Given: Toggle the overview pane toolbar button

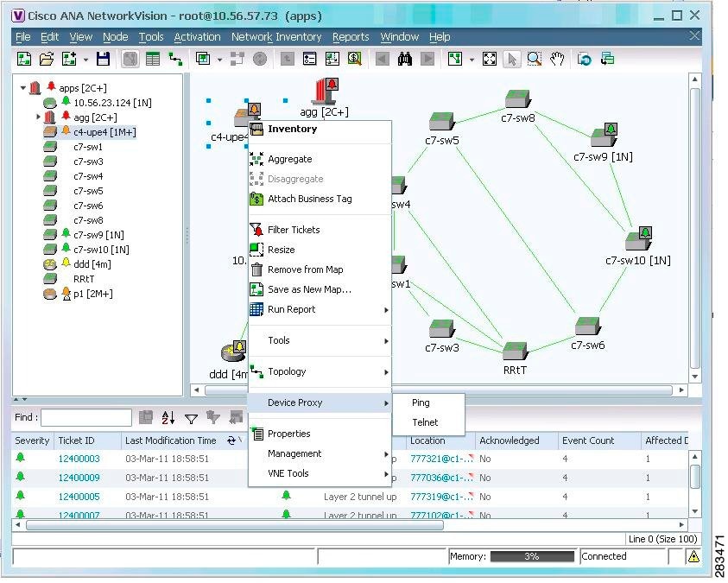Looking at the screenshot, I should click(x=131, y=58).
